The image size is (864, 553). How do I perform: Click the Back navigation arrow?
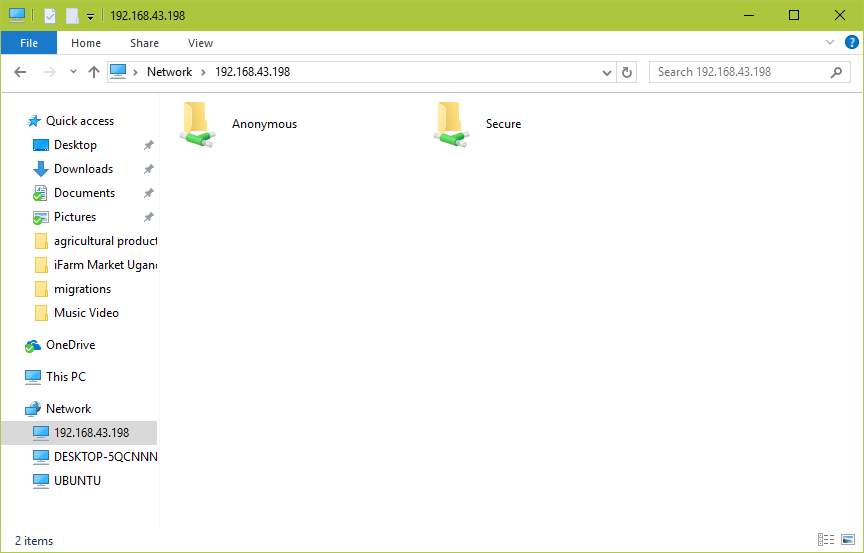coord(20,72)
